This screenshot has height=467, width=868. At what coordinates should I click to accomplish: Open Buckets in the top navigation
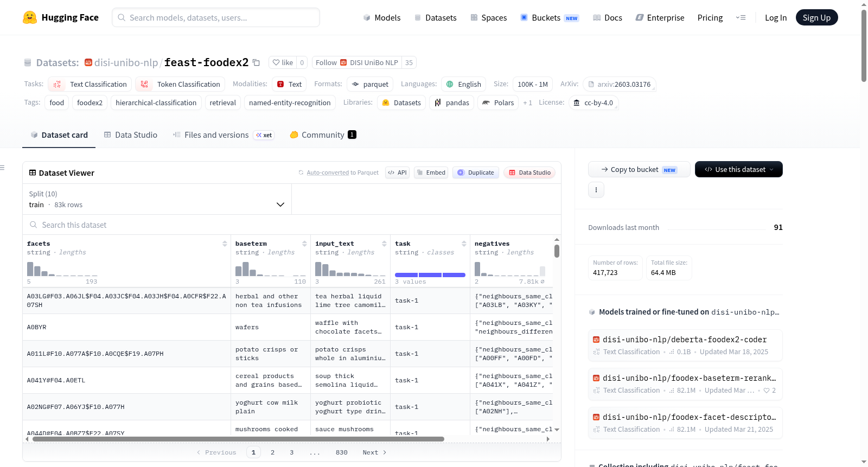point(550,17)
